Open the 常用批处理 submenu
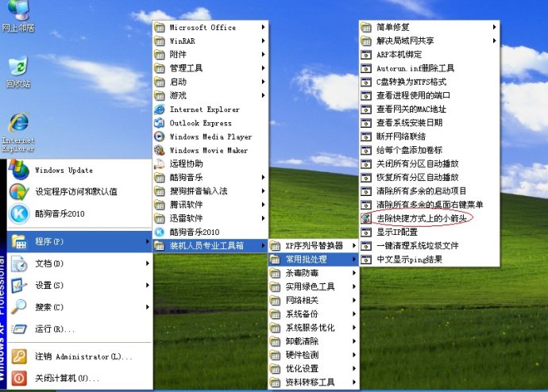Viewport: 548px width, 392px height. coord(314,259)
